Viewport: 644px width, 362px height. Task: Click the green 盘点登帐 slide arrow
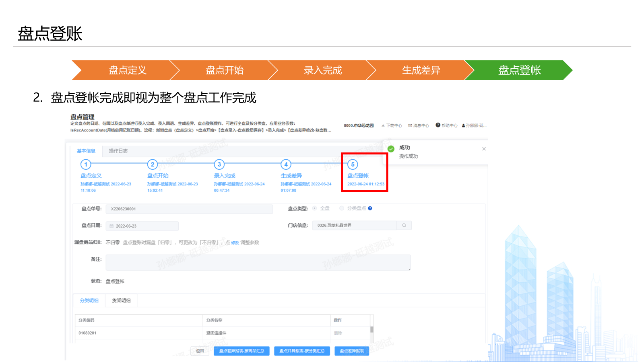coord(519,70)
